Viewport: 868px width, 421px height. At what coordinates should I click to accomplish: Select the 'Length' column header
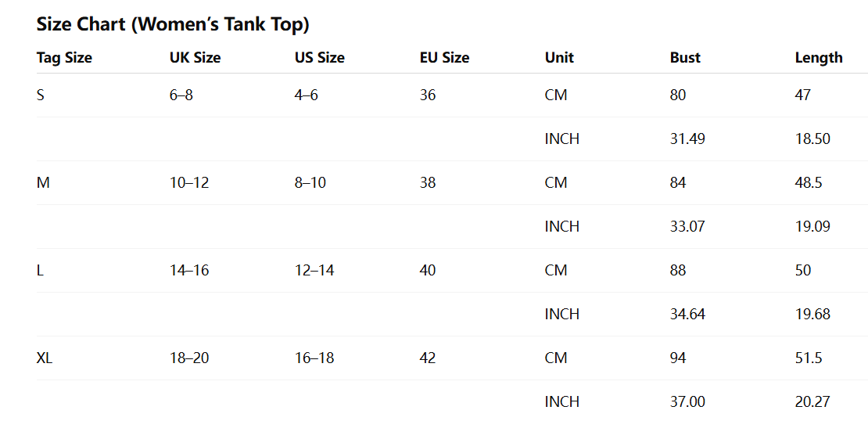coord(819,57)
